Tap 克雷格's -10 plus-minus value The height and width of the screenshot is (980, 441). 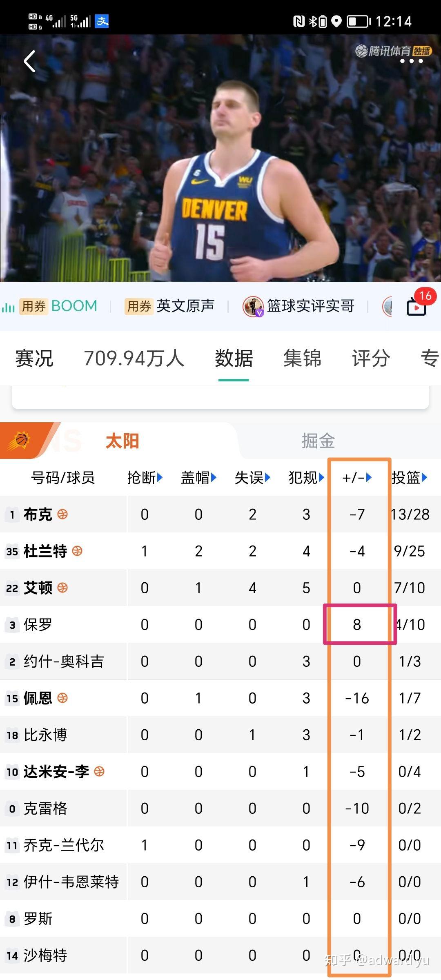(x=357, y=808)
